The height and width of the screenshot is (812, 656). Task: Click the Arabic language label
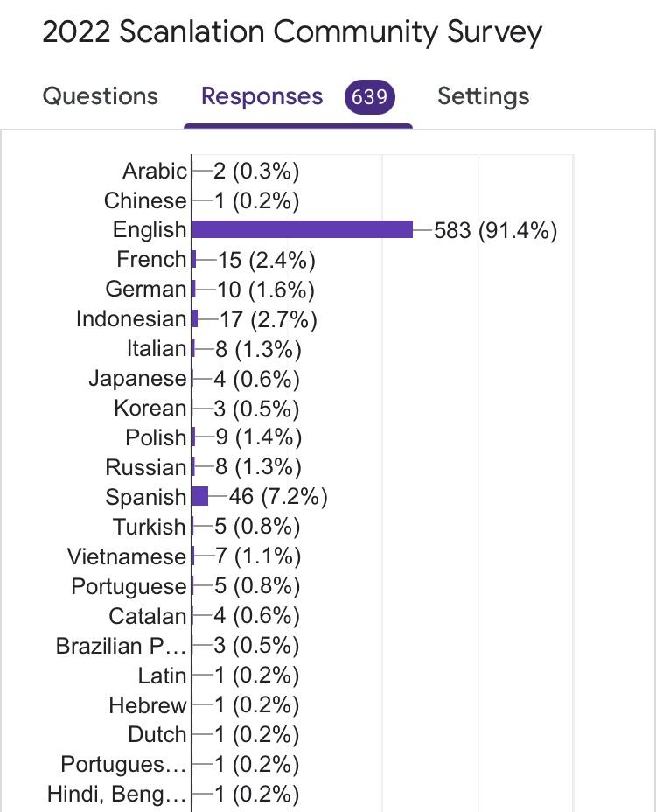tap(154, 171)
